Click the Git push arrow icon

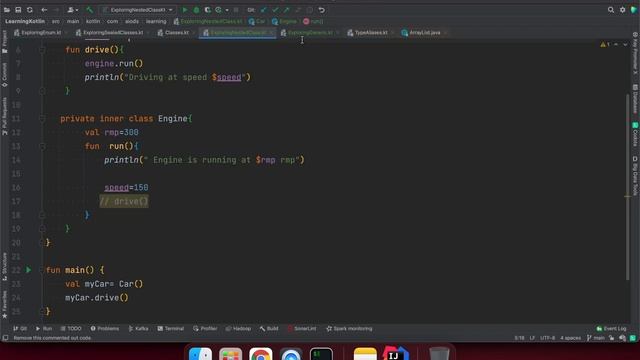[287, 10]
